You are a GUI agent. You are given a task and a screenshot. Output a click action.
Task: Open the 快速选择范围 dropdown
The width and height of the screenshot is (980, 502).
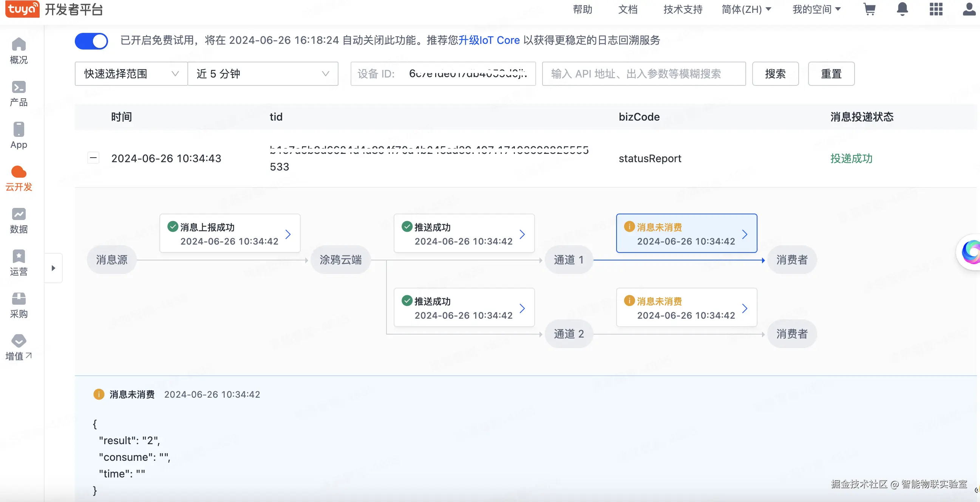pos(131,73)
